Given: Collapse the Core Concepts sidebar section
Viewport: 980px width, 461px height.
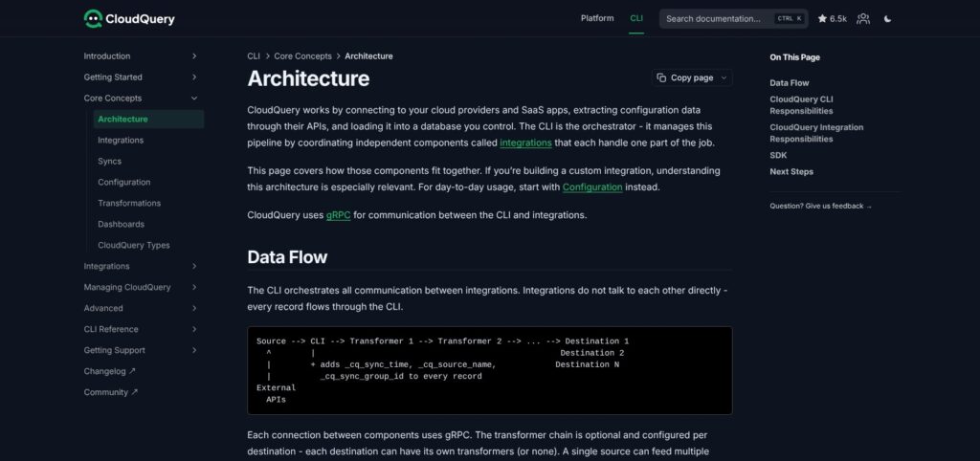Looking at the screenshot, I should coord(193,99).
